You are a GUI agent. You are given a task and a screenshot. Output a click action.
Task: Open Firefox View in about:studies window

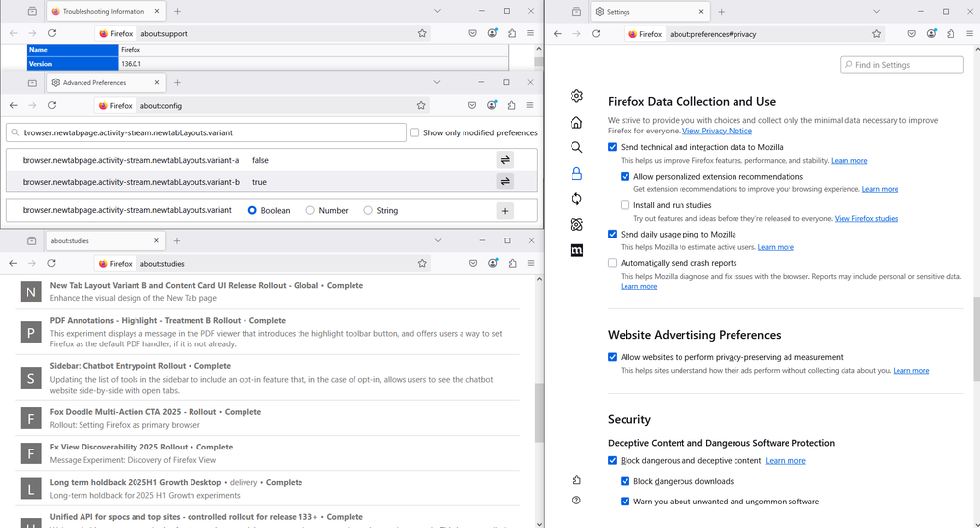point(31,240)
